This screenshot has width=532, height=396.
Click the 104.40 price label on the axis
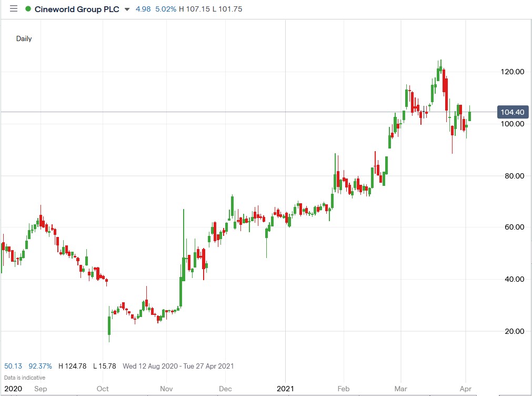coord(513,112)
